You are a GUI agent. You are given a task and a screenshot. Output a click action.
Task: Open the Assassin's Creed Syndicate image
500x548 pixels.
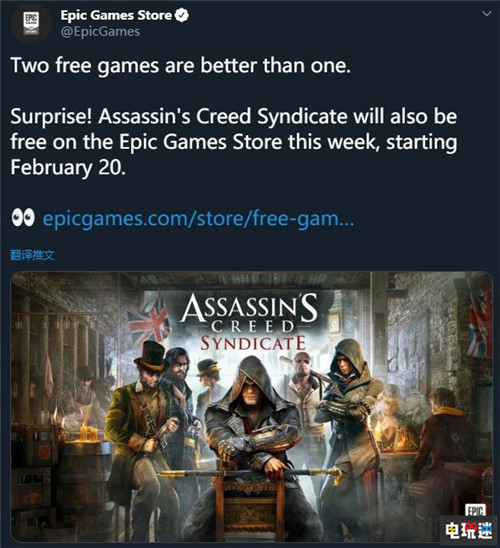(x=252, y=407)
